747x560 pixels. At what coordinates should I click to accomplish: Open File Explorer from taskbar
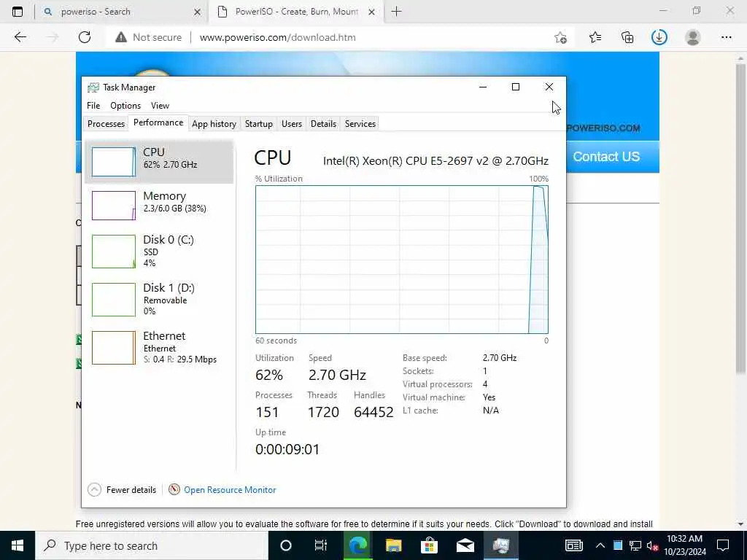click(393, 545)
